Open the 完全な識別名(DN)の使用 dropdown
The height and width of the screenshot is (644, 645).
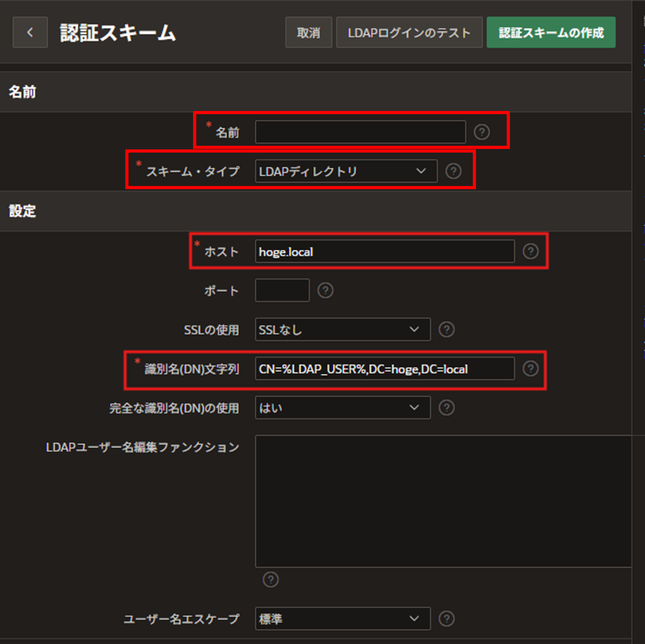tap(343, 408)
